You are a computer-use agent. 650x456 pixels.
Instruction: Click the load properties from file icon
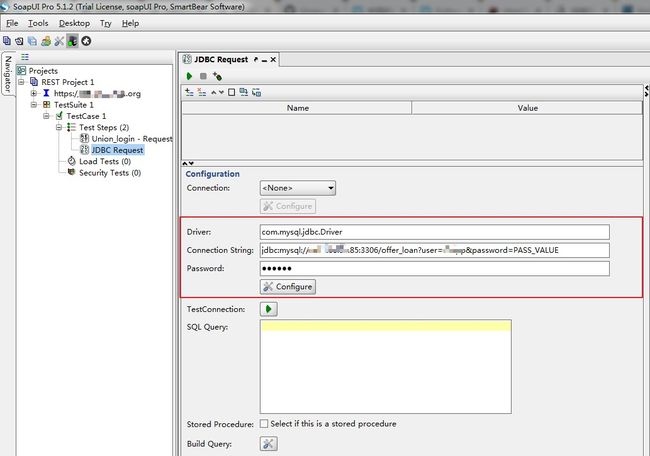(244, 92)
